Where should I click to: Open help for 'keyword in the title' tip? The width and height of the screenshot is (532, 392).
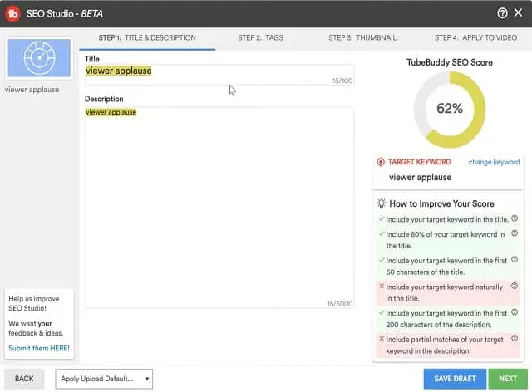click(515, 218)
